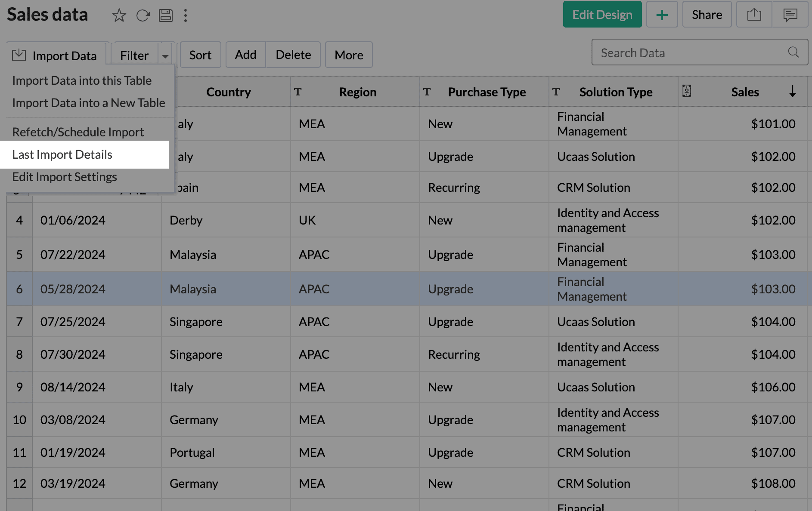Open the three-dot more options menu
812x511 pixels.
coord(186,15)
